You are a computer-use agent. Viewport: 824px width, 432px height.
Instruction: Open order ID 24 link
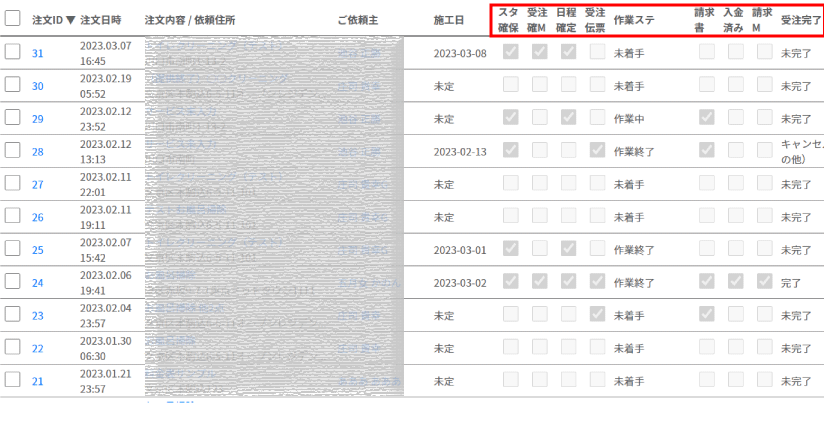click(x=37, y=283)
